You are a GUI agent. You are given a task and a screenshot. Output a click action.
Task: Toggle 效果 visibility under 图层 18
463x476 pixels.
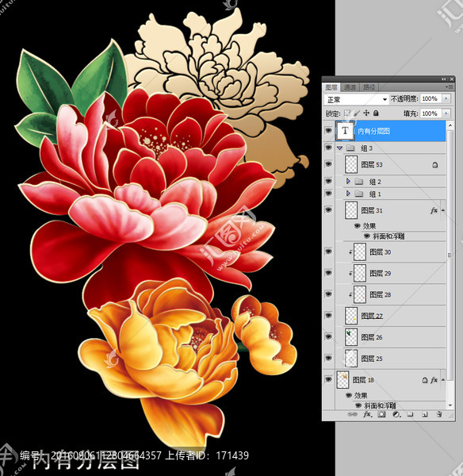(349, 396)
